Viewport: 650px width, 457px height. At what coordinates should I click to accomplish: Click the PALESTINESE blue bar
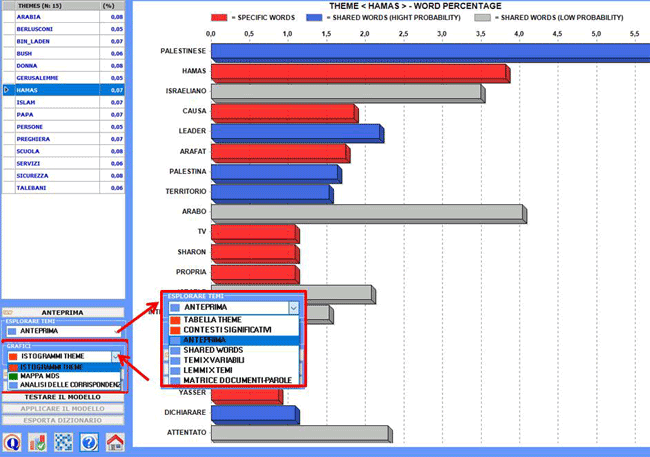pyautogui.click(x=430, y=53)
